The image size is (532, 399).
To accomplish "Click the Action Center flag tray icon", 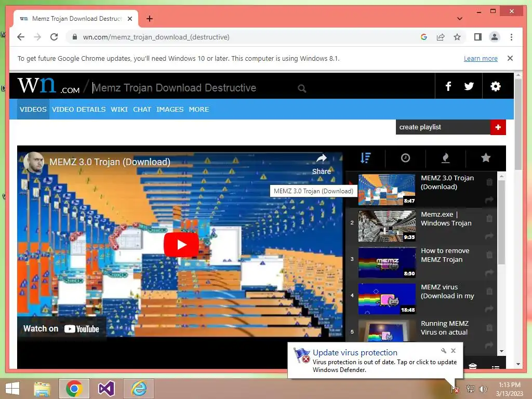I will point(455,389).
